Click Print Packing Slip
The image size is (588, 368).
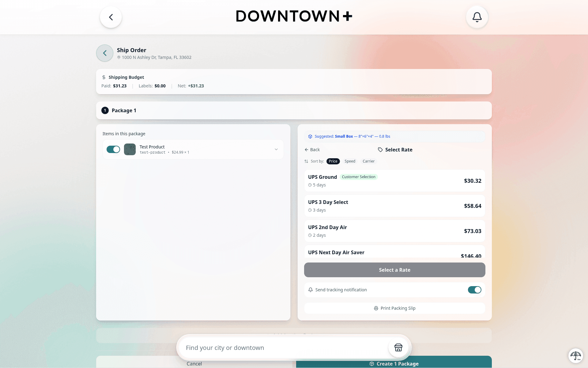pos(395,308)
